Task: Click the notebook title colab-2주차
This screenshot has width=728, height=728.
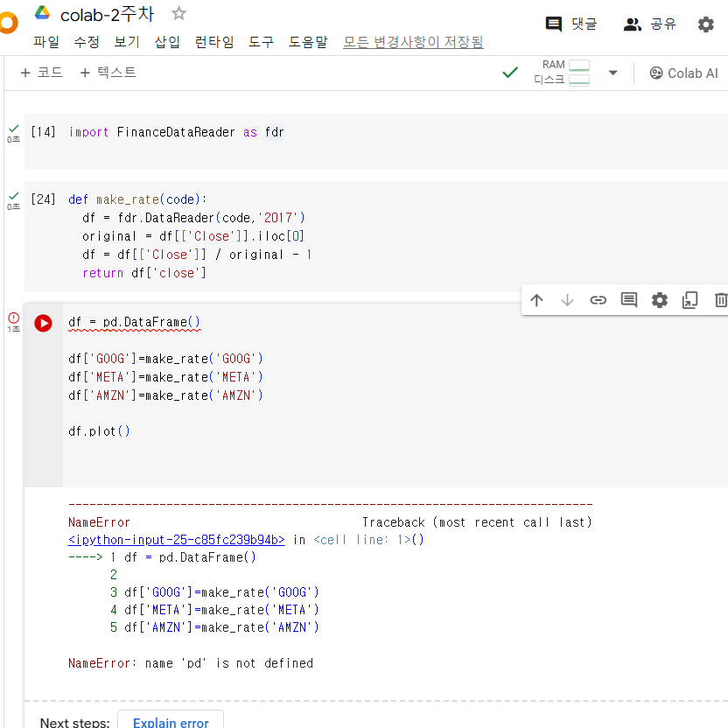Action: (x=108, y=14)
